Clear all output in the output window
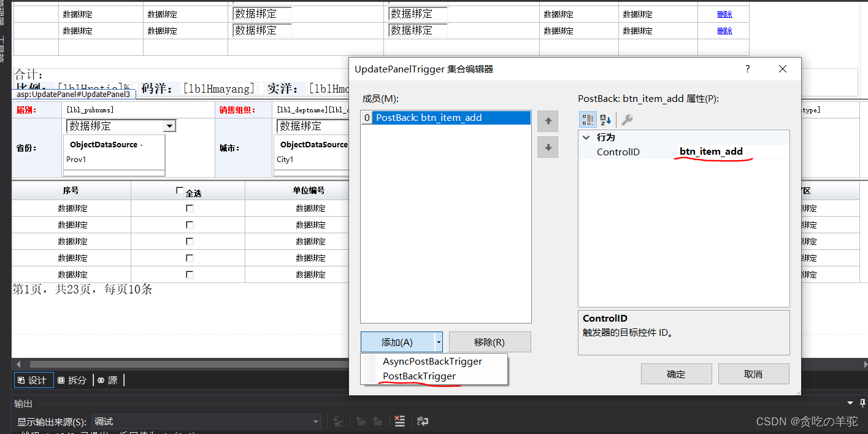 (x=399, y=421)
